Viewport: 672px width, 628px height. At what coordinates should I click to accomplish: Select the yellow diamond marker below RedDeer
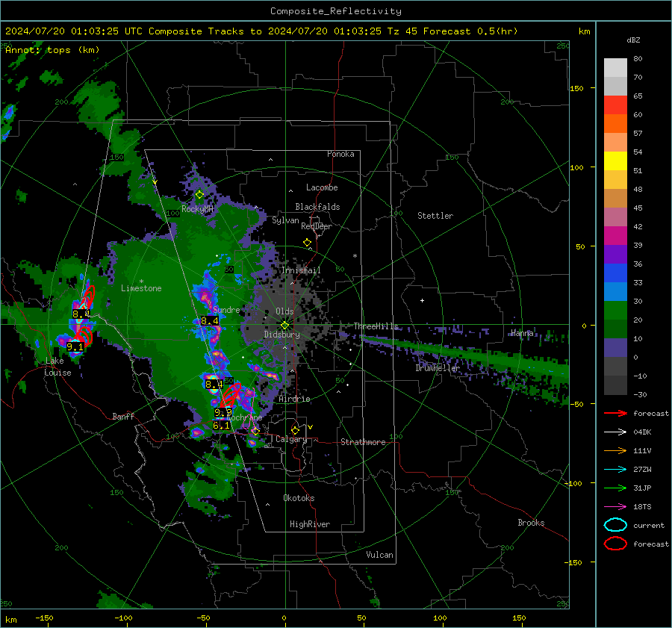[307, 243]
